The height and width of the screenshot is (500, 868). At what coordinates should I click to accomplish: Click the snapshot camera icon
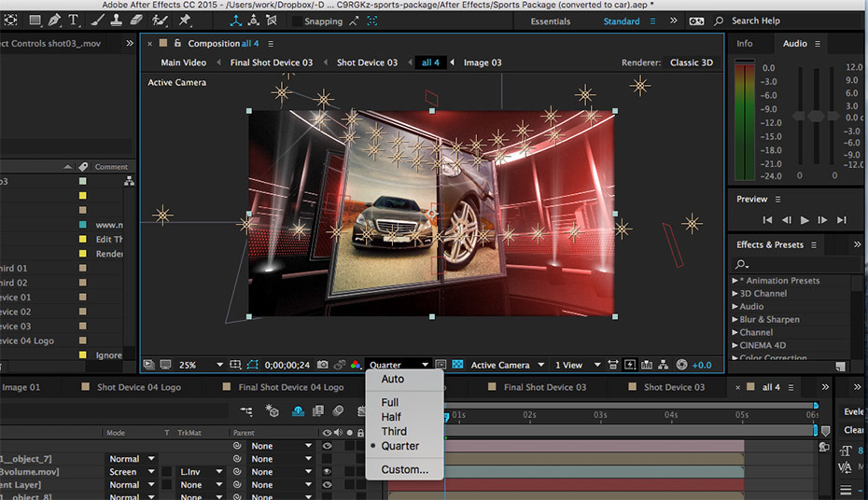coord(323,365)
